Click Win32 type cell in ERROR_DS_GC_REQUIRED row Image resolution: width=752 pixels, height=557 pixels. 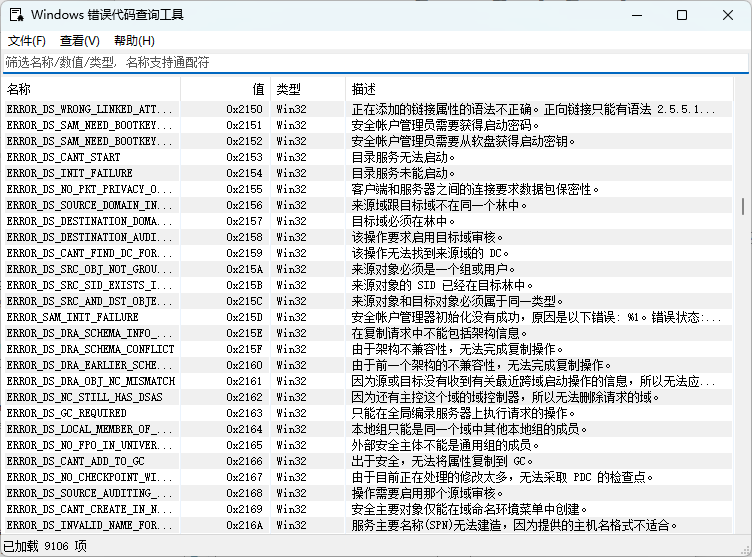pyautogui.click(x=292, y=413)
